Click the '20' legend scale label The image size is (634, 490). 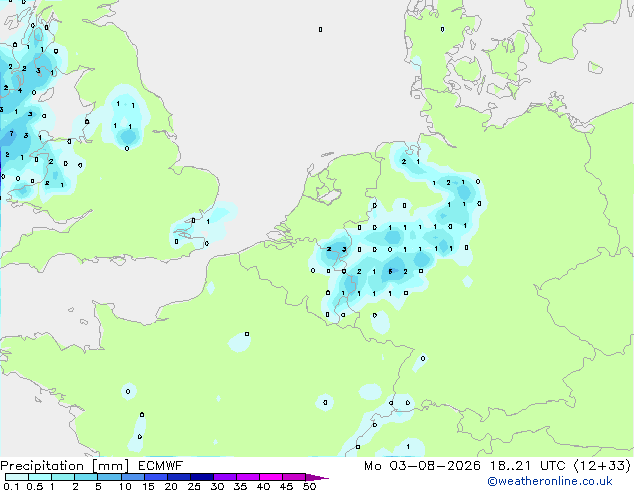171,486
